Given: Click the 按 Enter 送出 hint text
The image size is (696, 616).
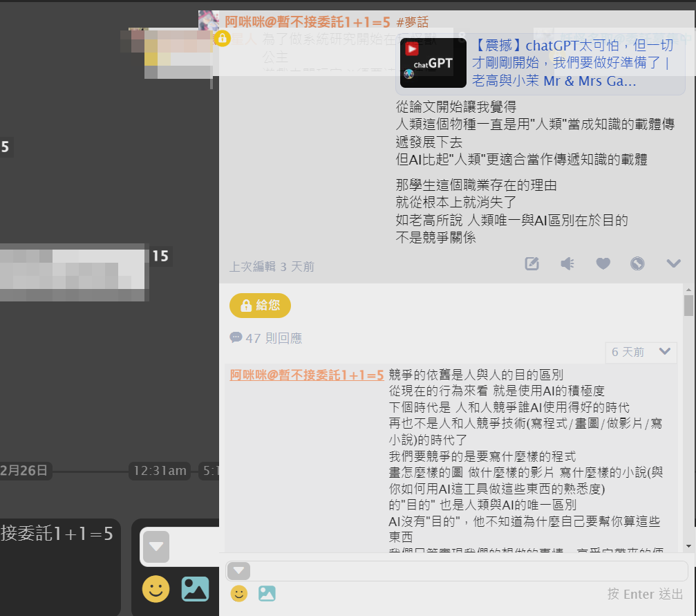Looking at the screenshot, I should (645, 594).
